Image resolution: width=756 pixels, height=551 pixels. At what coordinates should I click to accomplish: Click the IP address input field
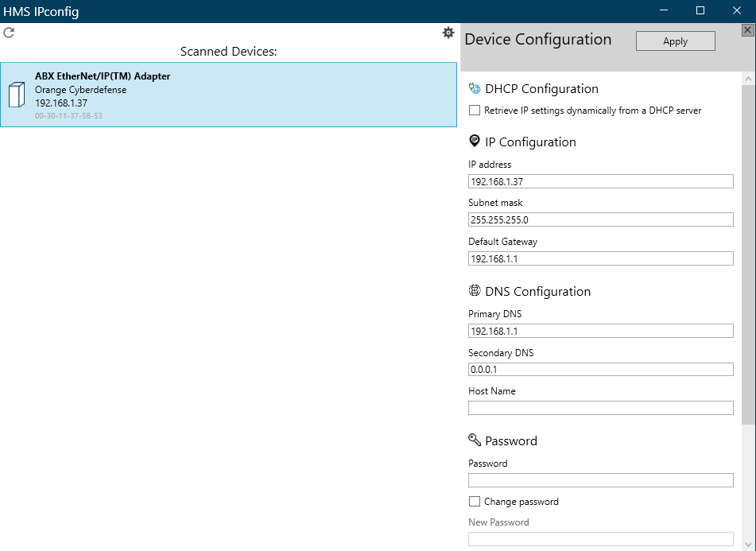click(600, 182)
